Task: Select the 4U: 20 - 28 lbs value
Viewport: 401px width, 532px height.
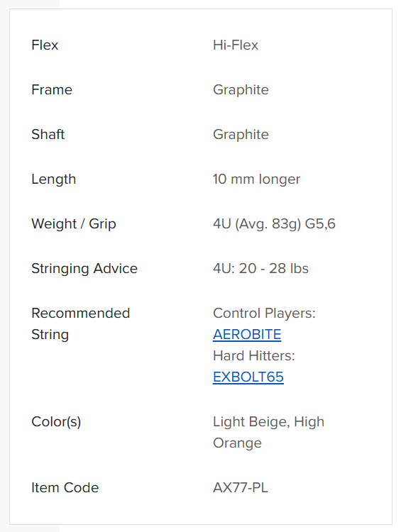Action: click(260, 269)
